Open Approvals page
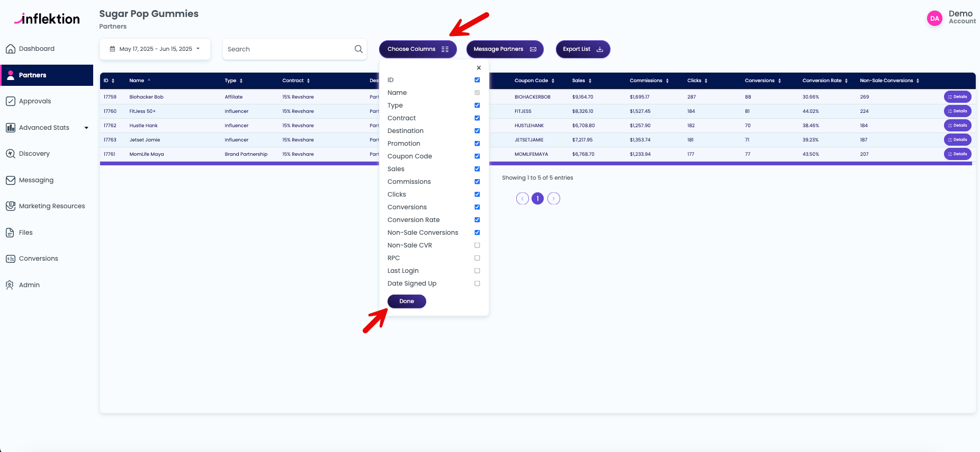Image resolution: width=980 pixels, height=452 pixels. 35,101
